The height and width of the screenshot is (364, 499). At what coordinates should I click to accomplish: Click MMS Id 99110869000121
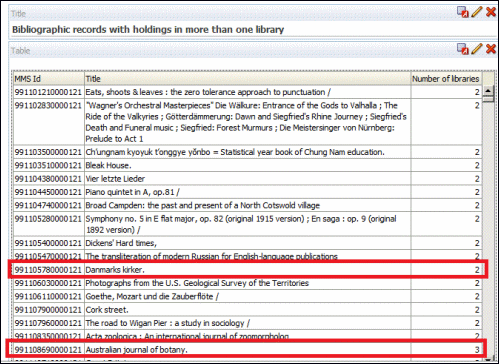(x=48, y=350)
